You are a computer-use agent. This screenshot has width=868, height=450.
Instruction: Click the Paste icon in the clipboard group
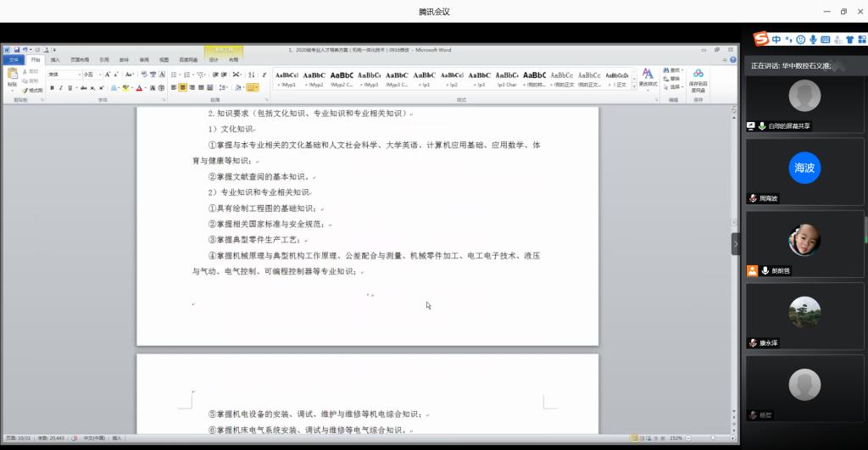point(12,74)
